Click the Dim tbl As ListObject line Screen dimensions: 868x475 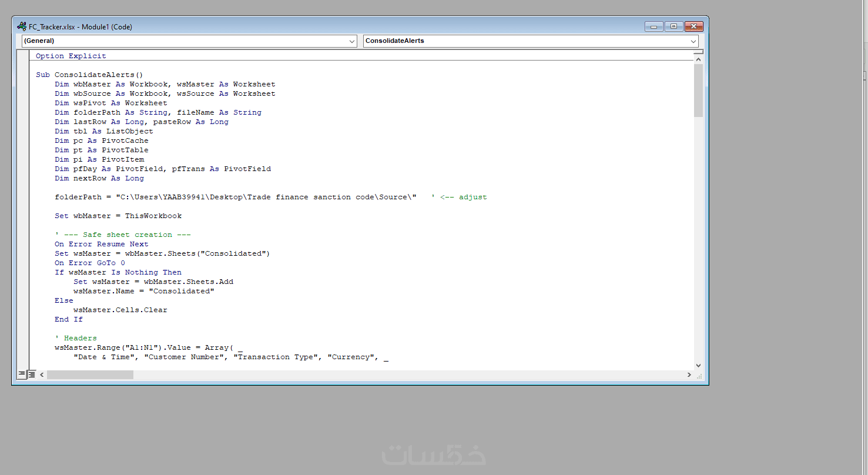pos(104,131)
